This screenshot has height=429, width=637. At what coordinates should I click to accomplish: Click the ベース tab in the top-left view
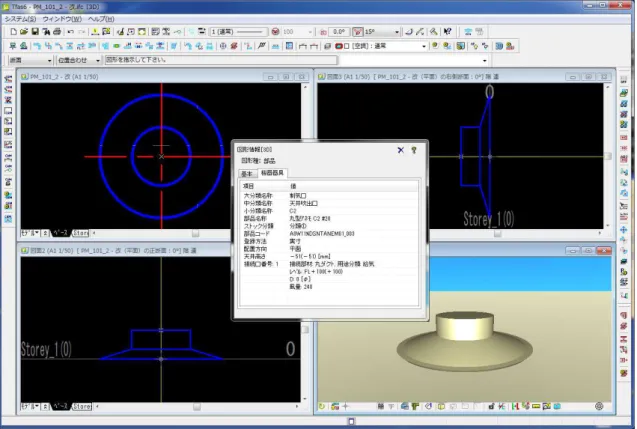(61, 233)
